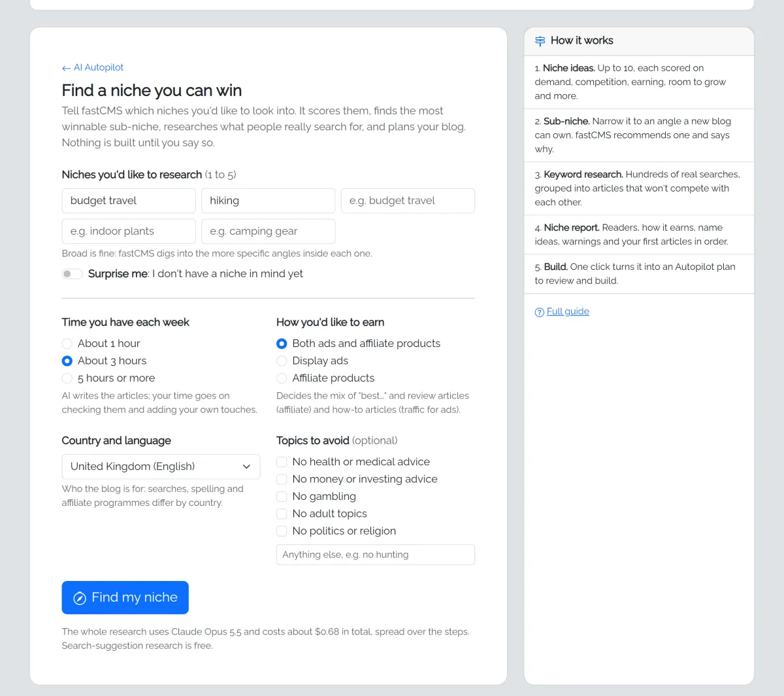The image size is (784, 696).
Task: Select Both ads and affiliate products
Action: pyautogui.click(x=282, y=344)
